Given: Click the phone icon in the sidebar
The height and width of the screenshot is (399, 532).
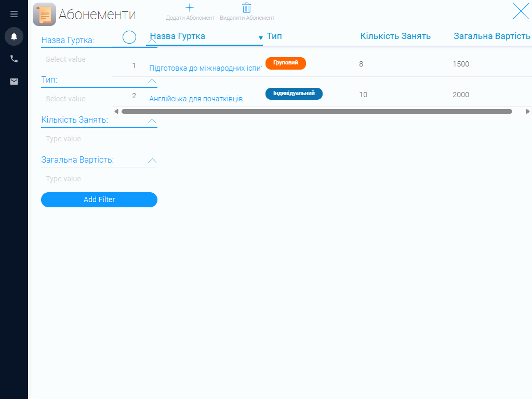Looking at the screenshot, I should tap(14, 59).
